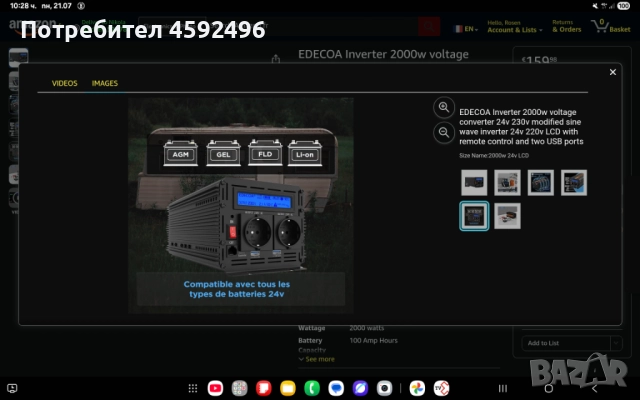
Task: Switch to the VIDEOS tab
Action: click(x=64, y=83)
